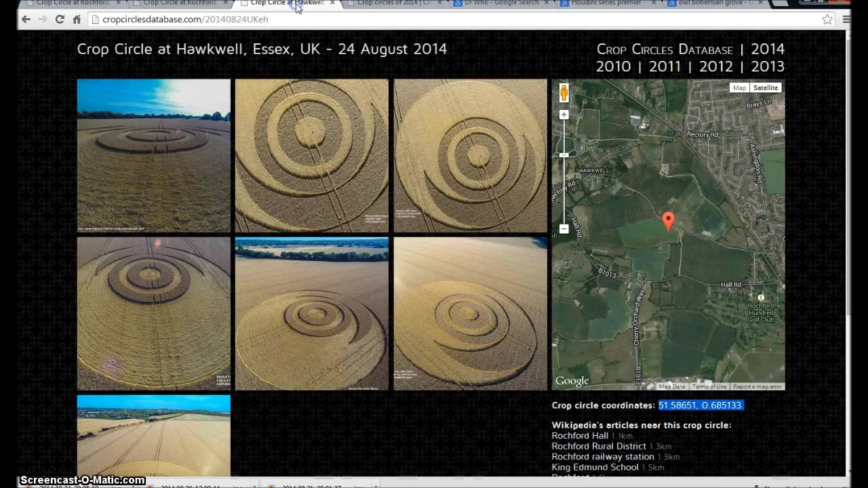Select the active Crop Circle at Hawkwell tab
Screen dimensions: 868x488
tap(288, 3)
